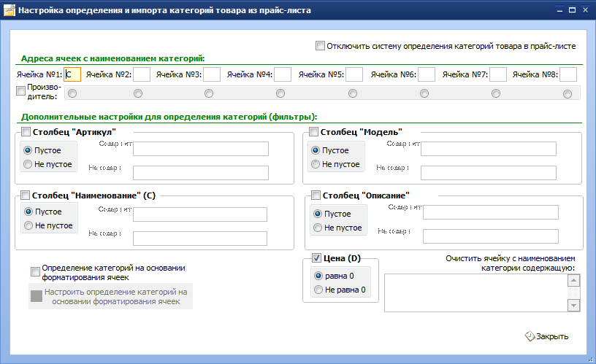Click the upper text field in Наименование group
Viewport: 596px width, 364px height.
(x=200, y=214)
